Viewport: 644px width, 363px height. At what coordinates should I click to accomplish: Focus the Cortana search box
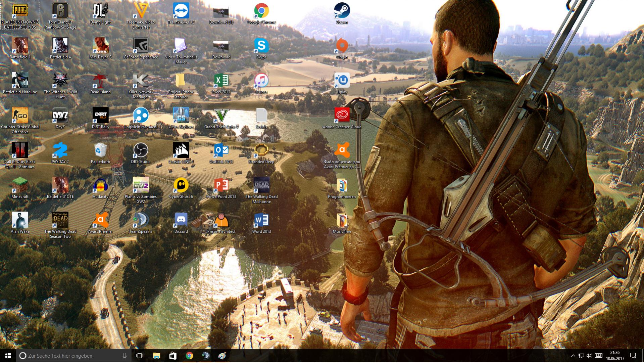(74, 356)
